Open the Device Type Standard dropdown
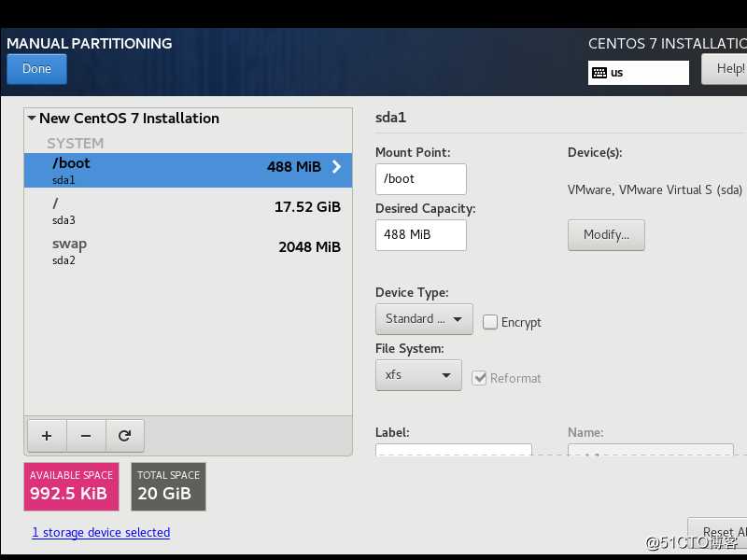The image size is (747, 560). (424, 319)
